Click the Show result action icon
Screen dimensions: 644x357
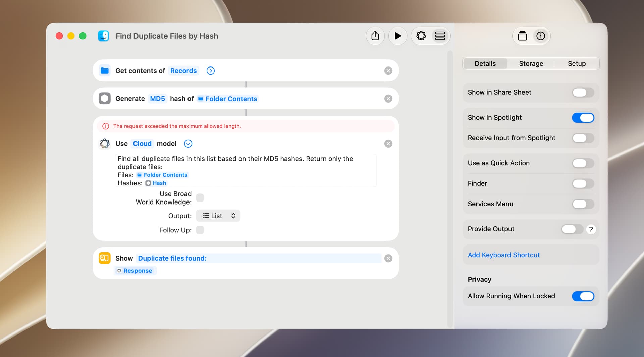tap(105, 258)
